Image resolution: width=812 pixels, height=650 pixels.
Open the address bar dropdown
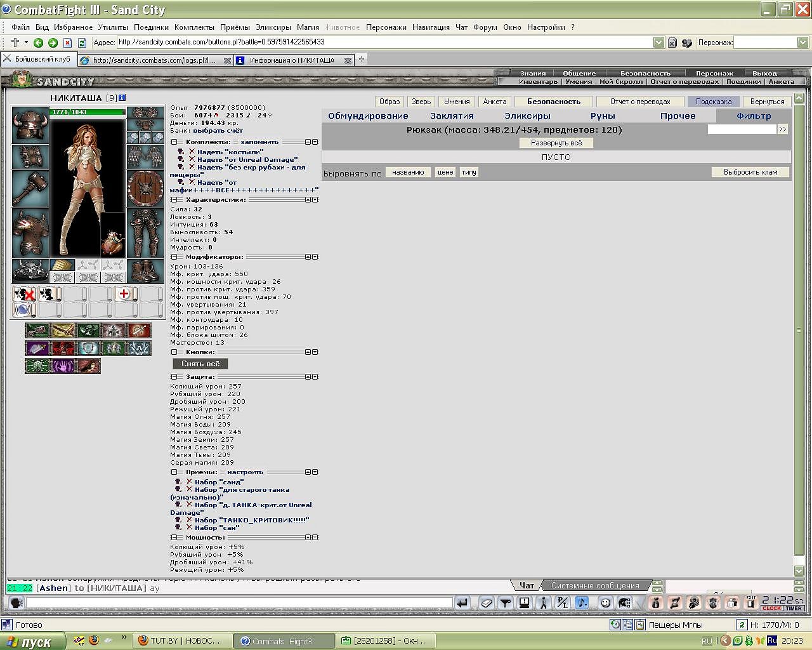658,43
